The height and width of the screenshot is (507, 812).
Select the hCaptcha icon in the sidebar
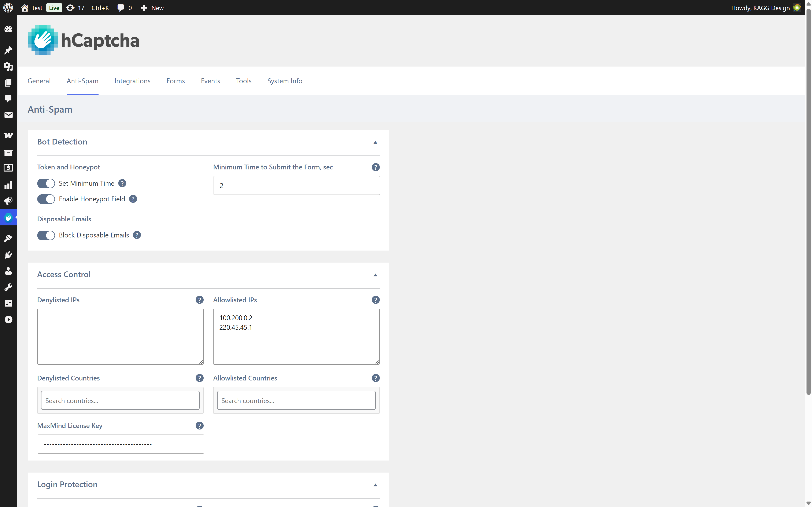(x=8, y=217)
